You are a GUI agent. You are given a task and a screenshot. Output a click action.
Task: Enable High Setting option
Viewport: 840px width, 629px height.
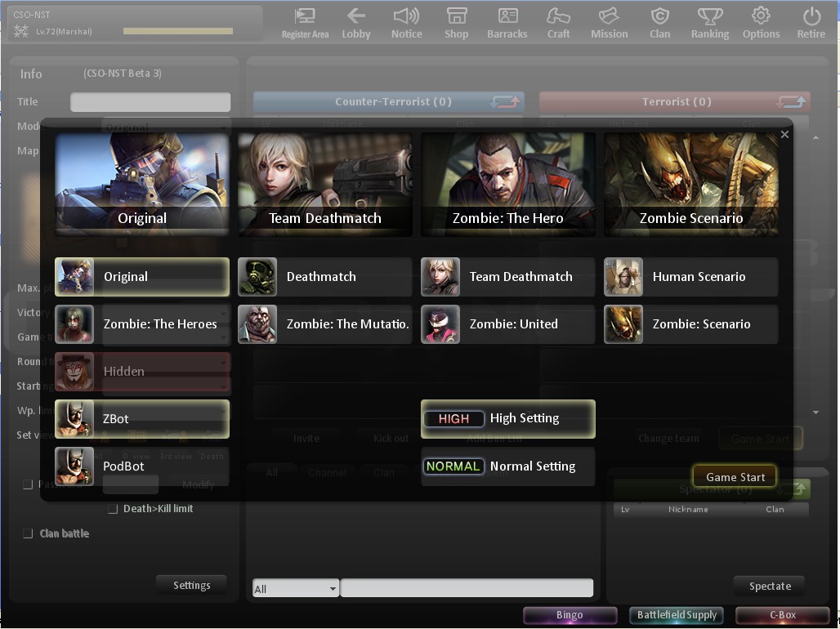tap(508, 419)
